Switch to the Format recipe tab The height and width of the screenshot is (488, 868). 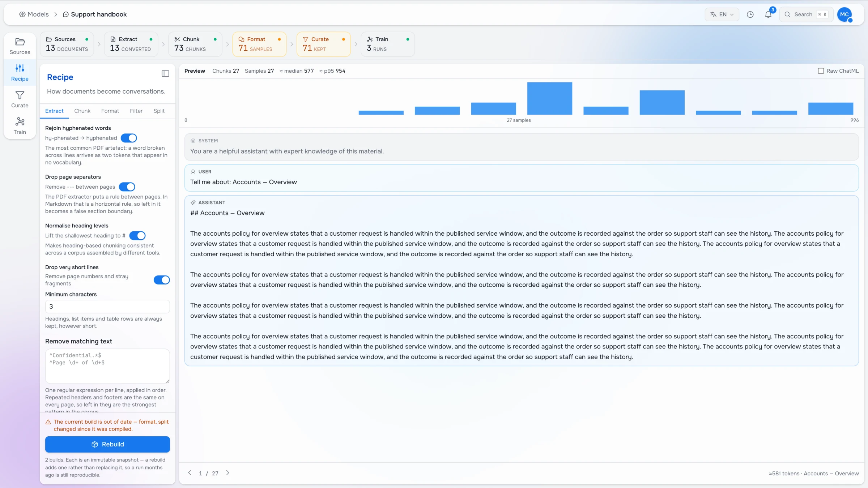pos(110,111)
